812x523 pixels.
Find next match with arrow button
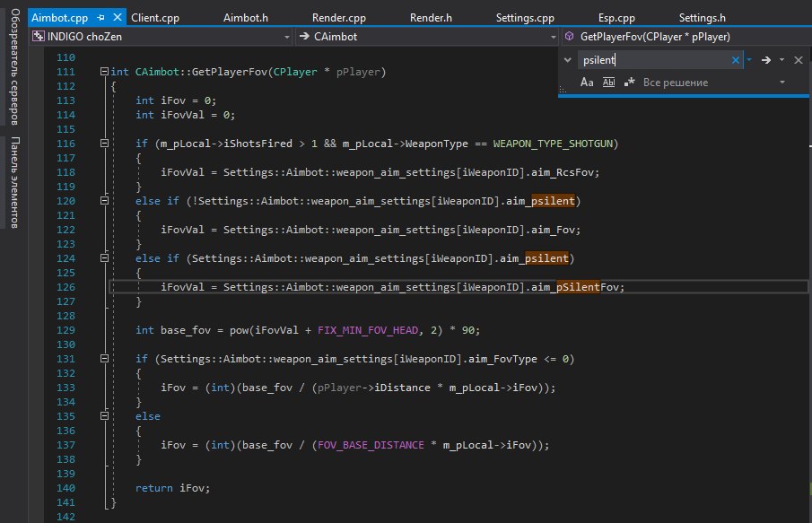[766, 60]
